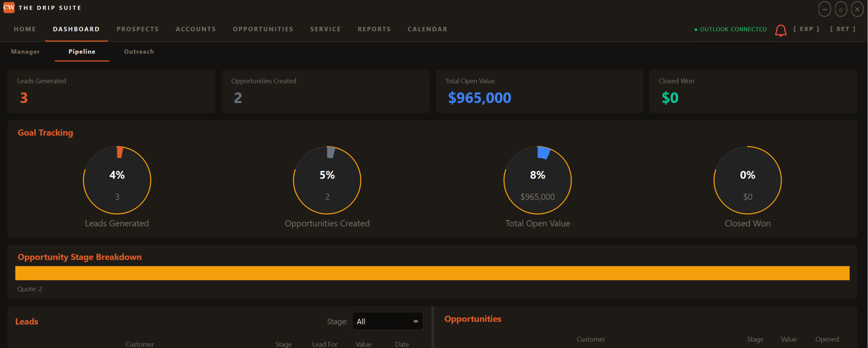Click the 4% Leads Generated gauge
Image resolution: width=868 pixels, height=348 pixels.
click(x=117, y=180)
